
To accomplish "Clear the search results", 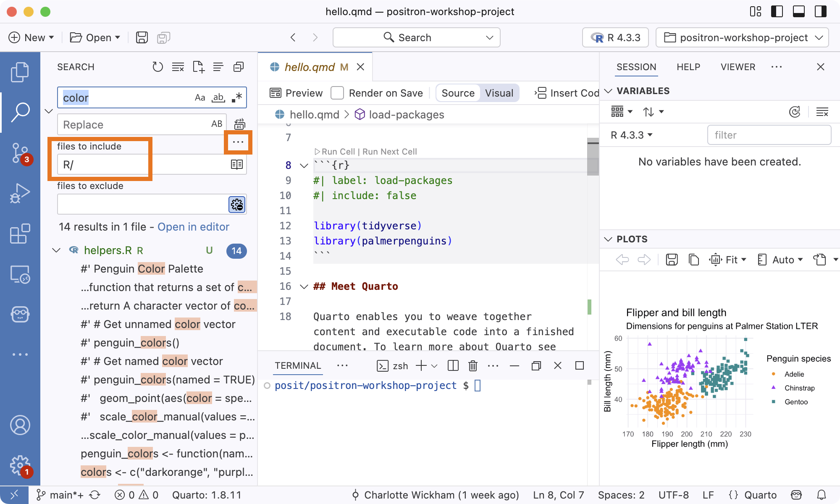I will [x=178, y=67].
